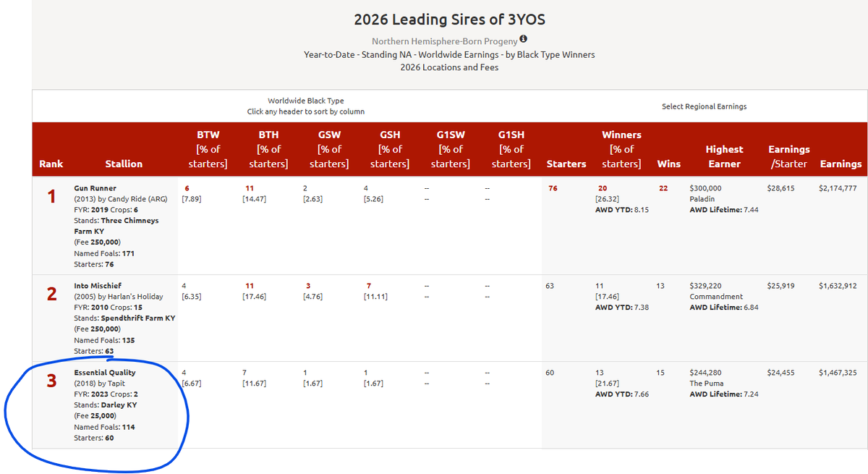868x474 pixels.
Task: Open the info icon beside Northern Hemisphere-Born Progeny
Action: point(523,39)
